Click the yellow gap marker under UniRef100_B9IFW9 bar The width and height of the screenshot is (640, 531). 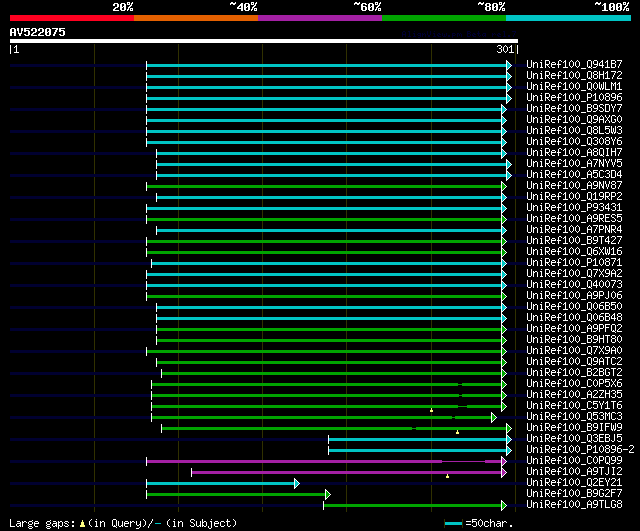tap(458, 432)
